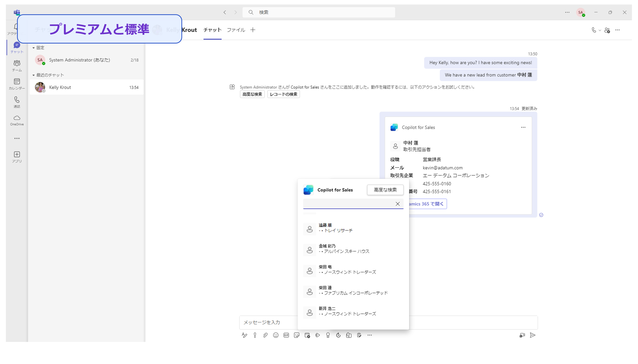Show more compose toolbar apps
Image resolution: width=638 pixels, height=364 pixels.
coord(370,335)
